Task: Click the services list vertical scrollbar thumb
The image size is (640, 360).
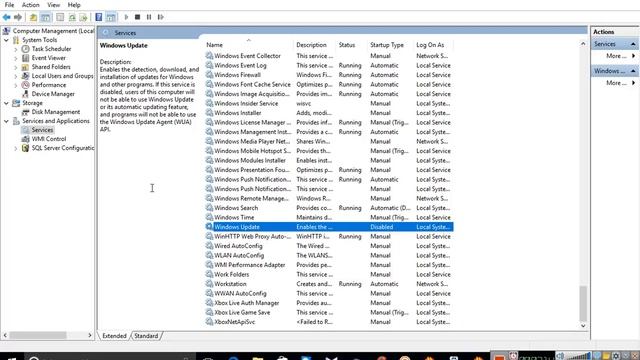Action: (x=583, y=304)
